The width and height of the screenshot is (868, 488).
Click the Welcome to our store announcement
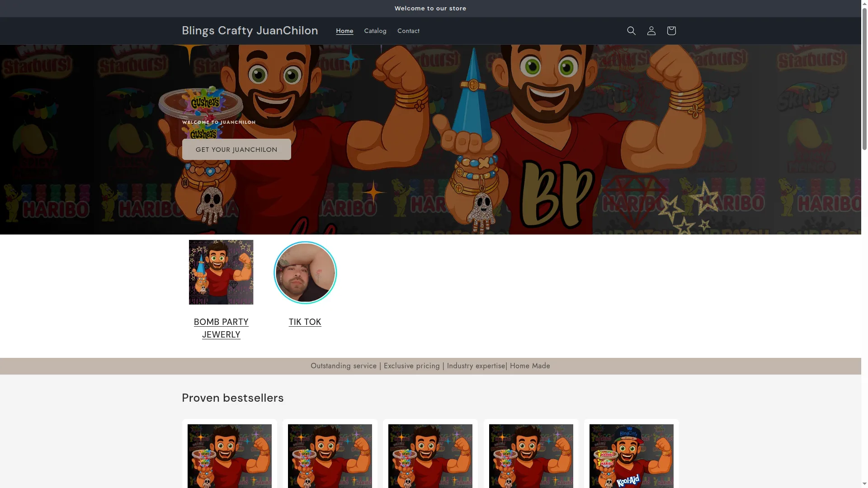[x=430, y=8]
